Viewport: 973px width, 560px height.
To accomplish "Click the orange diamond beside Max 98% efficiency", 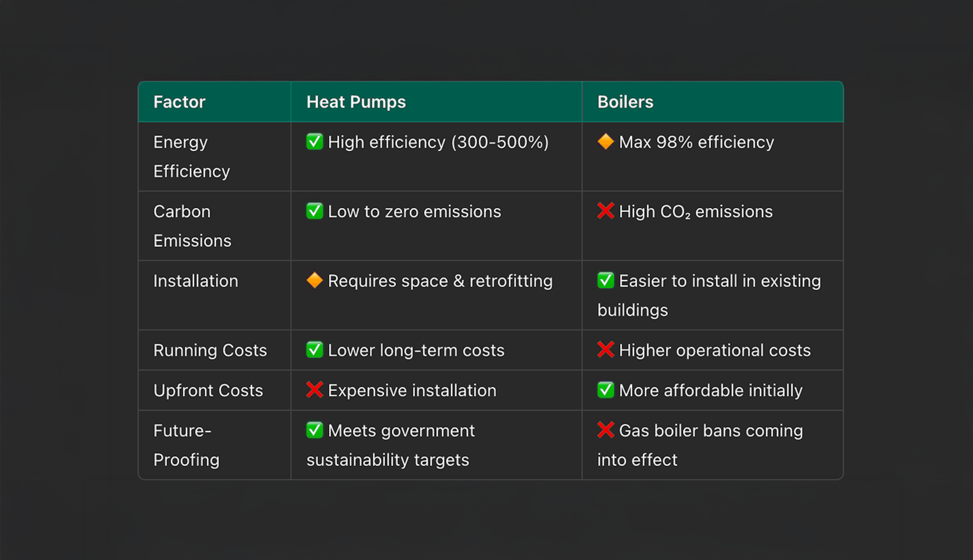I will pyautogui.click(x=606, y=142).
